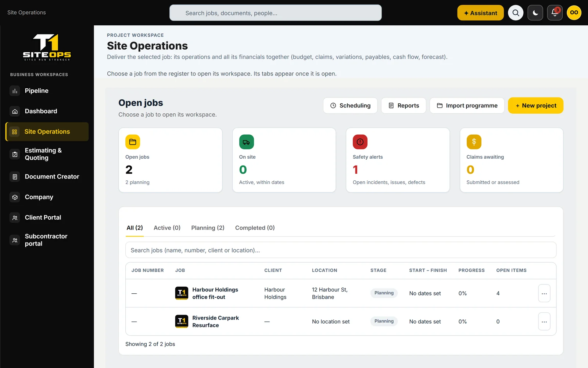588x368 pixels.
Task: Click the Harbour Holdings job logo thumbnail
Action: coord(182,293)
